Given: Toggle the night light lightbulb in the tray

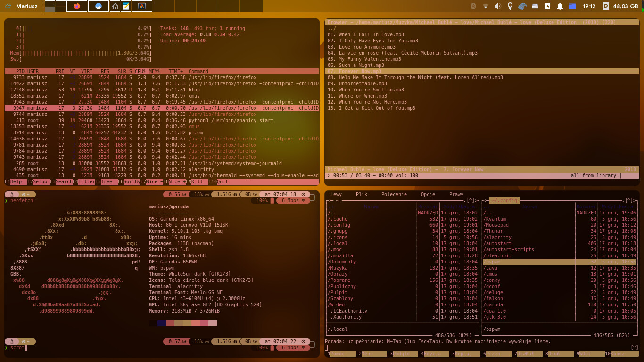Looking at the screenshot, I should pos(510,6).
